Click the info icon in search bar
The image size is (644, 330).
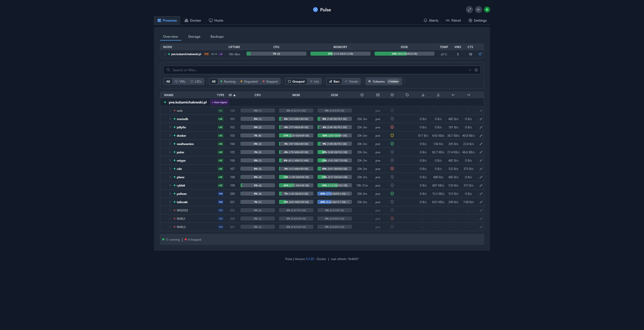coord(476,70)
